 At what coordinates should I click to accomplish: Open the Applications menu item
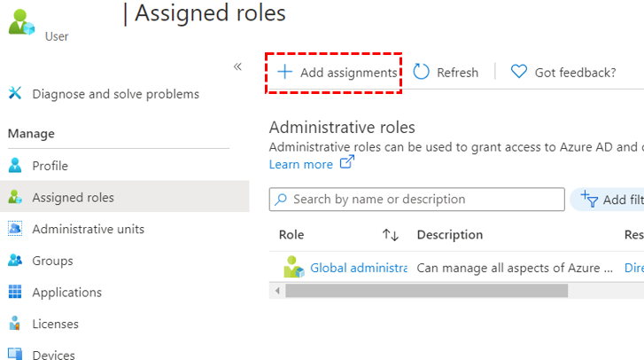[67, 293]
